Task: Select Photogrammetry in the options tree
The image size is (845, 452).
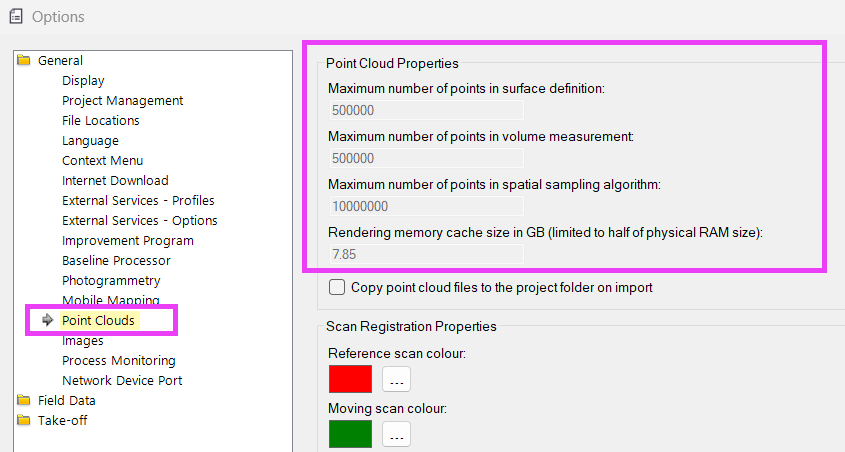Action: point(111,281)
